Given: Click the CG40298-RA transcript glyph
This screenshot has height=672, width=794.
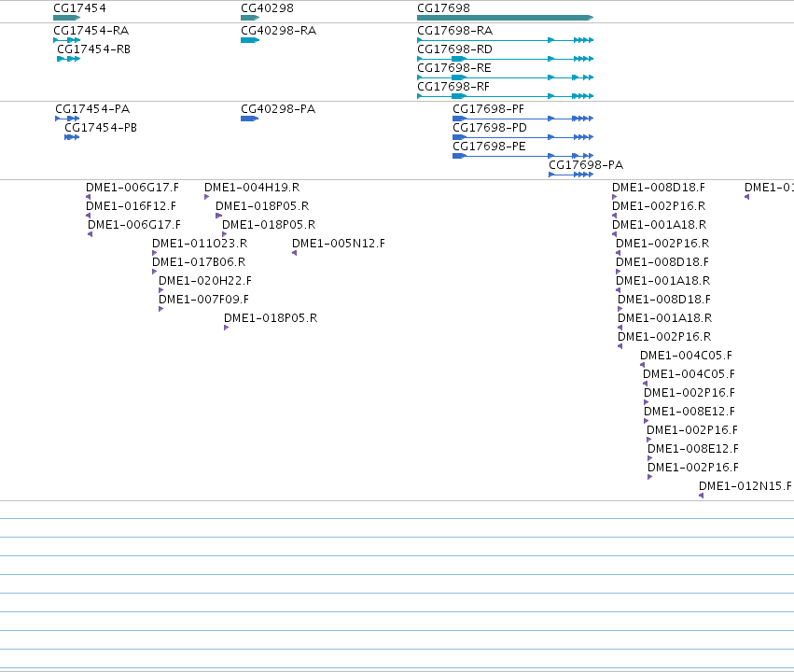Looking at the screenshot, I should 250,40.
